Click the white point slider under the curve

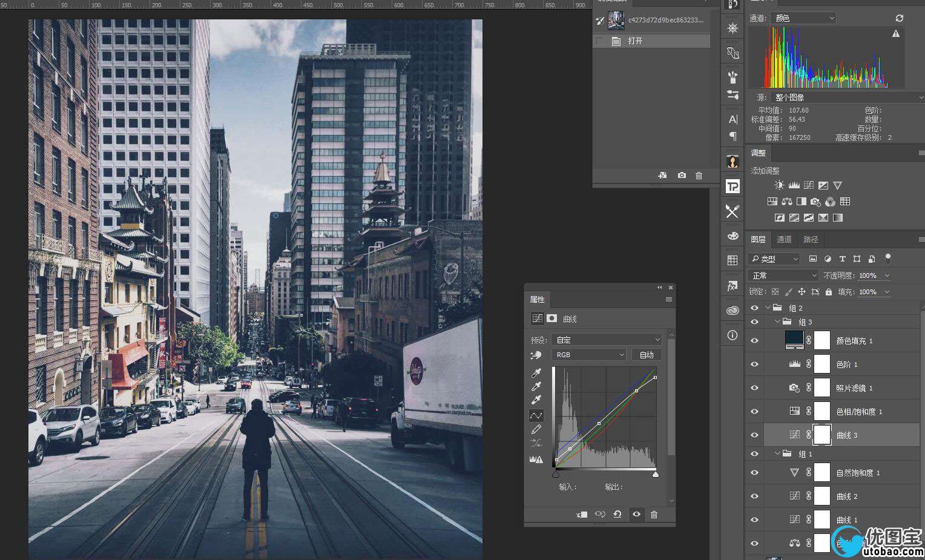(655, 475)
